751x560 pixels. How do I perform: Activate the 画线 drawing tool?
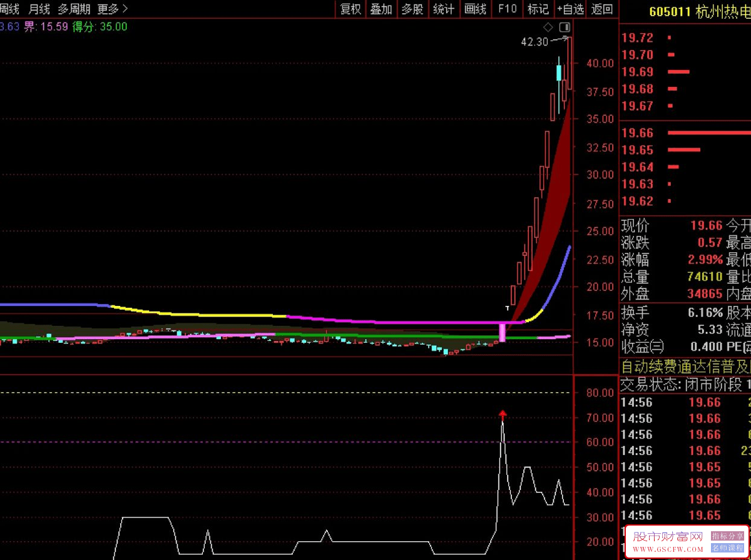[475, 9]
